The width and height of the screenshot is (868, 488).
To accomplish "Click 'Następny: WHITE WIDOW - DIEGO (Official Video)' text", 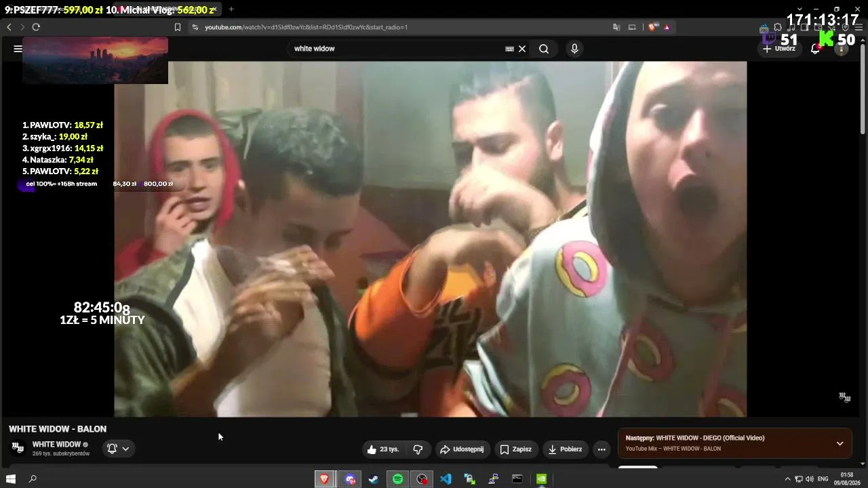I will [695, 438].
